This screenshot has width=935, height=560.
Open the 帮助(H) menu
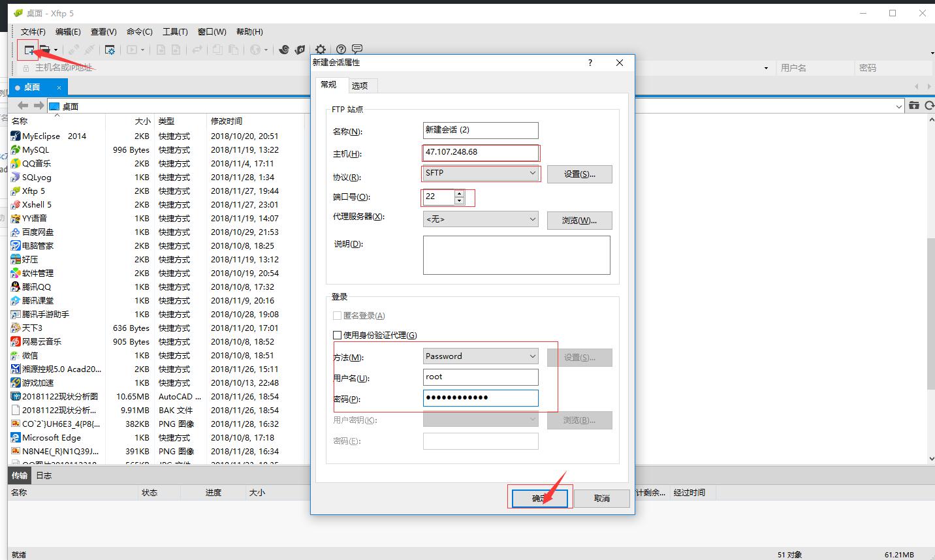249,32
